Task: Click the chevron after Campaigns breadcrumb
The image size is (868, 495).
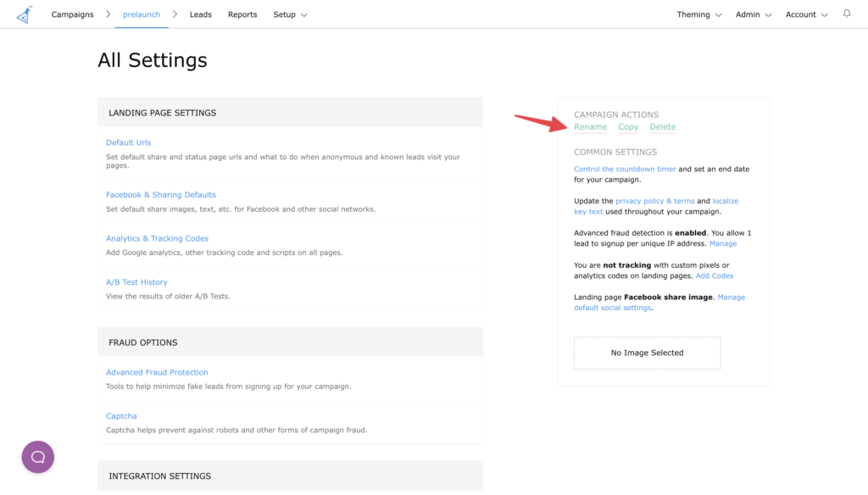Action: click(x=108, y=14)
